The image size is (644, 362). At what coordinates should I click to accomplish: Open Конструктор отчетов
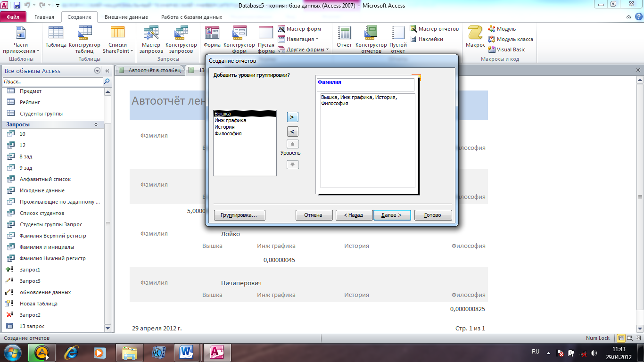371,40
